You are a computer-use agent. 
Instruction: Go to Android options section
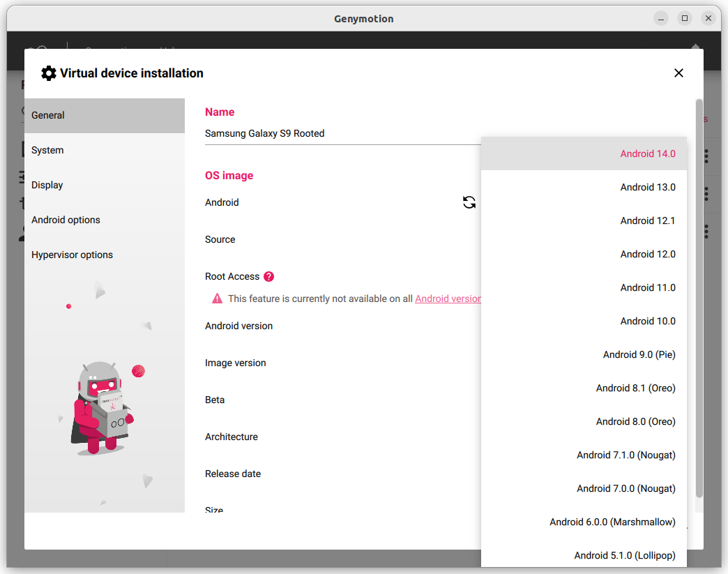66,220
